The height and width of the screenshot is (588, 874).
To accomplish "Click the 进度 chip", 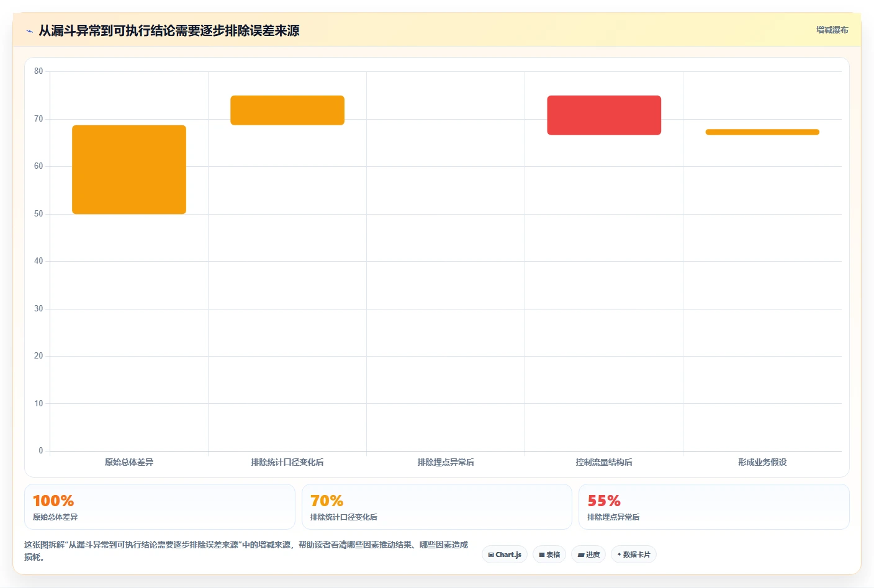I will coord(588,555).
